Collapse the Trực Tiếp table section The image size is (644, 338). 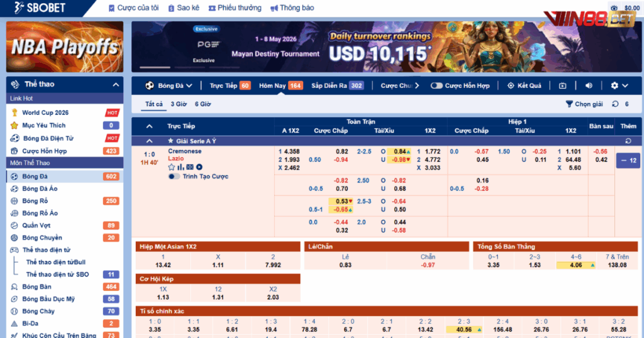pyautogui.click(x=150, y=126)
